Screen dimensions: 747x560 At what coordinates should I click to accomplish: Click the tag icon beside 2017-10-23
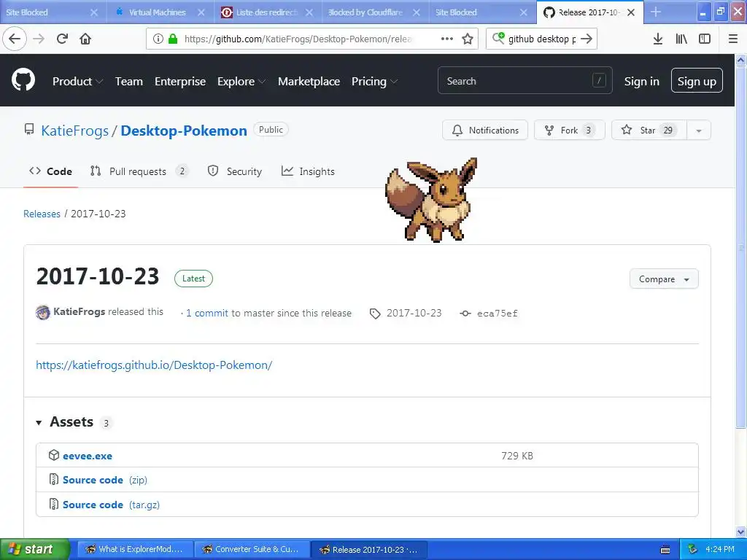point(375,314)
